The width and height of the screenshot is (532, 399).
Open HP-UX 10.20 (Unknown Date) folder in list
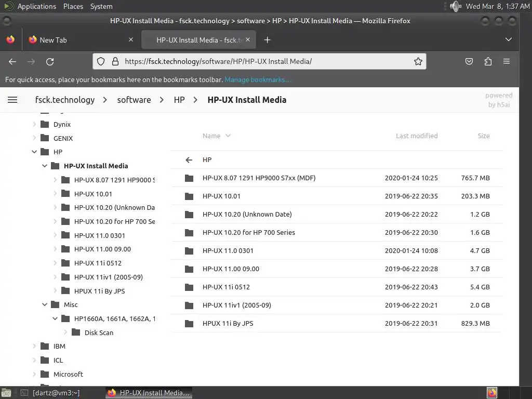tap(247, 214)
